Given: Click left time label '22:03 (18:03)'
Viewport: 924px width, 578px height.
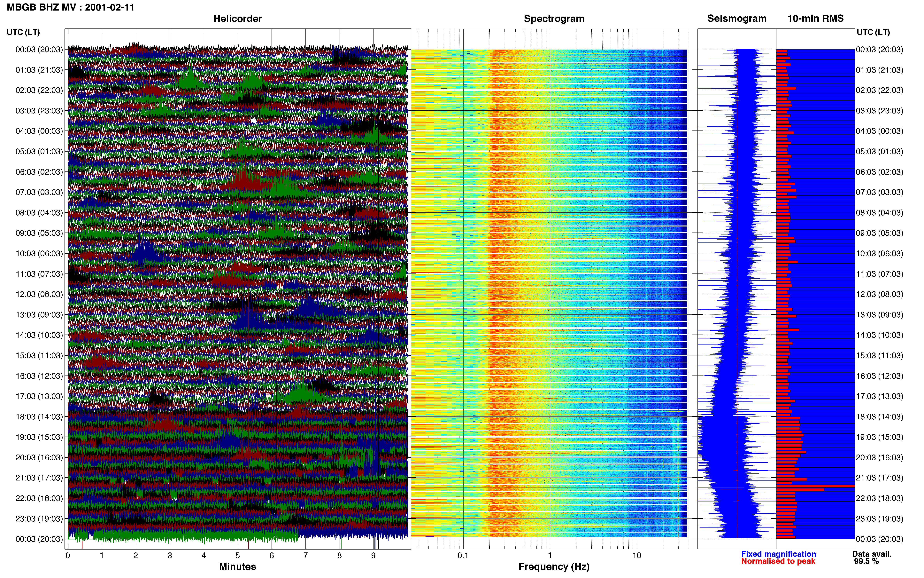Looking at the screenshot, I should (39, 498).
